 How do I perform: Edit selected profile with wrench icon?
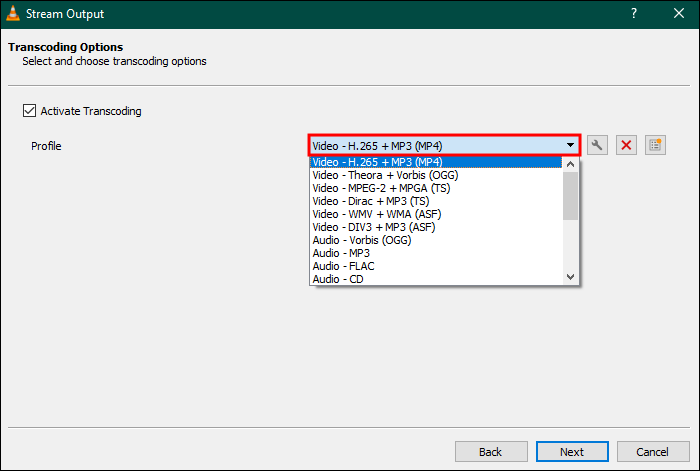coord(597,145)
